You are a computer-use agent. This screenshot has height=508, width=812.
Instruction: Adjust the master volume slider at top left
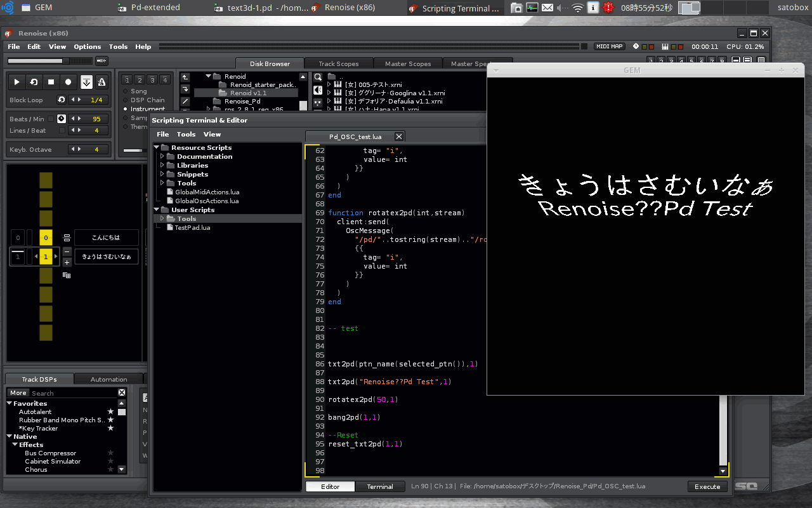coord(50,60)
